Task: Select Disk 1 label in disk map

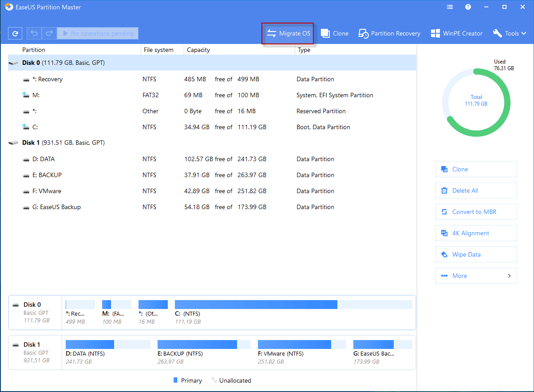Action: pos(32,344)
